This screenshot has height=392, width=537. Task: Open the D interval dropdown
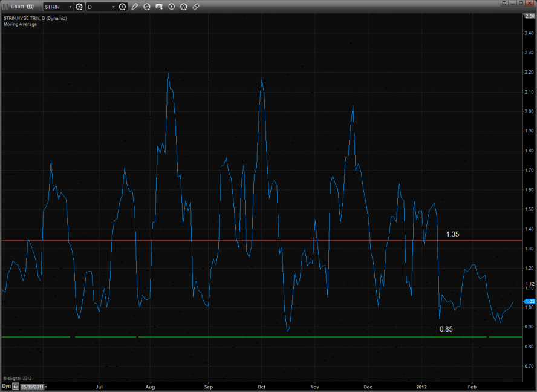pyautogui.click(x=114, y=7)
